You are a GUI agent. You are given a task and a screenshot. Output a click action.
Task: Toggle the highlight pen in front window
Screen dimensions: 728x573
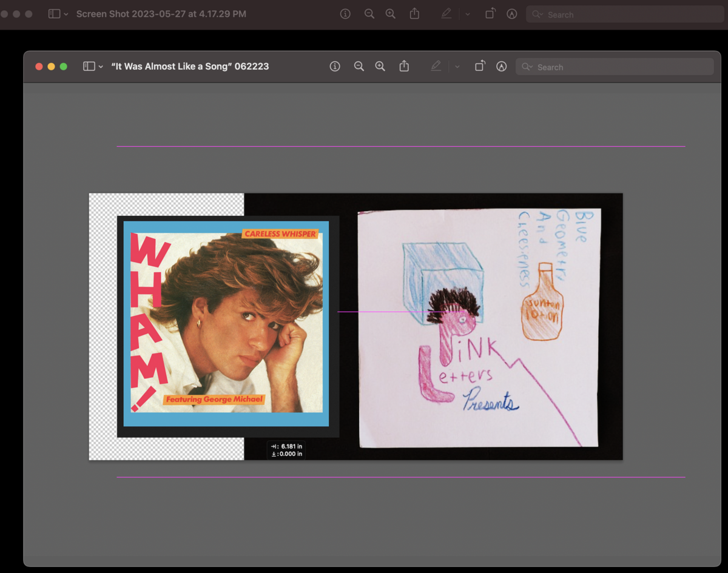(x=436, y=67)
